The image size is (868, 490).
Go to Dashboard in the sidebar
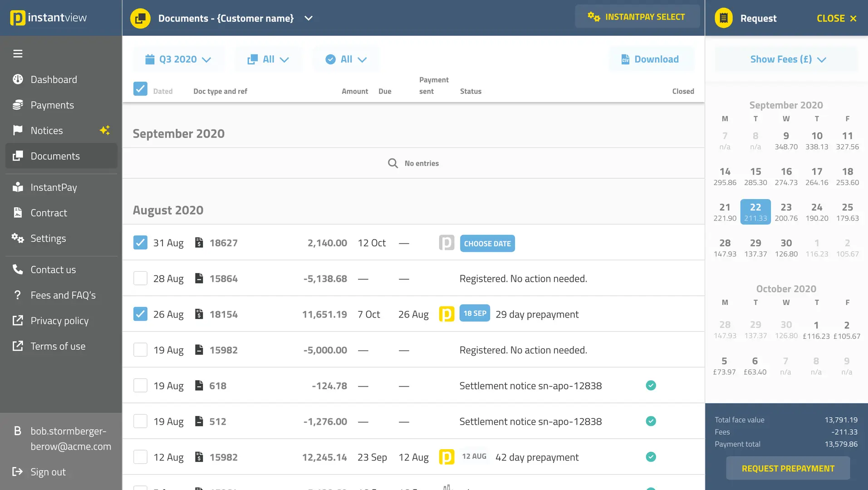[x=54, y=80]
